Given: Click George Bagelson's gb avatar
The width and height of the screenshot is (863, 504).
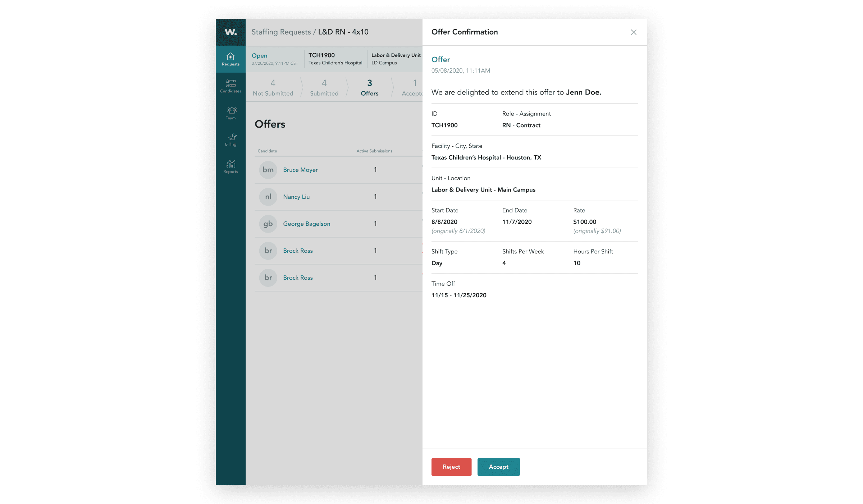Looking at the screenshot, I should (268, 224).
